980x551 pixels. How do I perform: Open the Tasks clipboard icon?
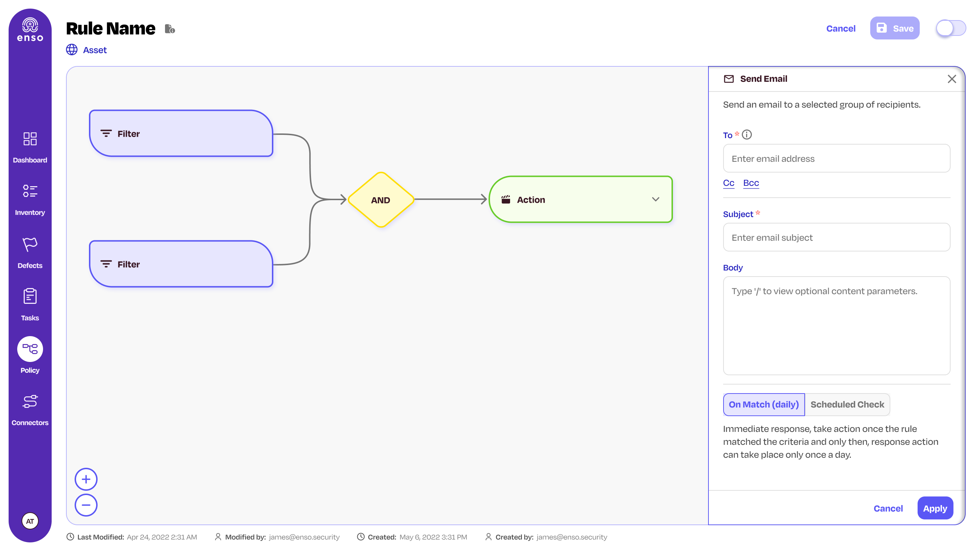click(30, 296)
